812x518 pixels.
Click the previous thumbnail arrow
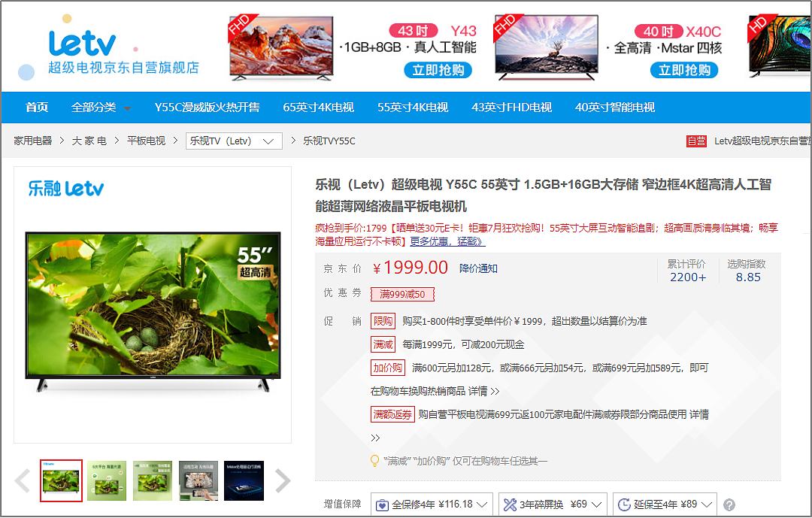23,480
